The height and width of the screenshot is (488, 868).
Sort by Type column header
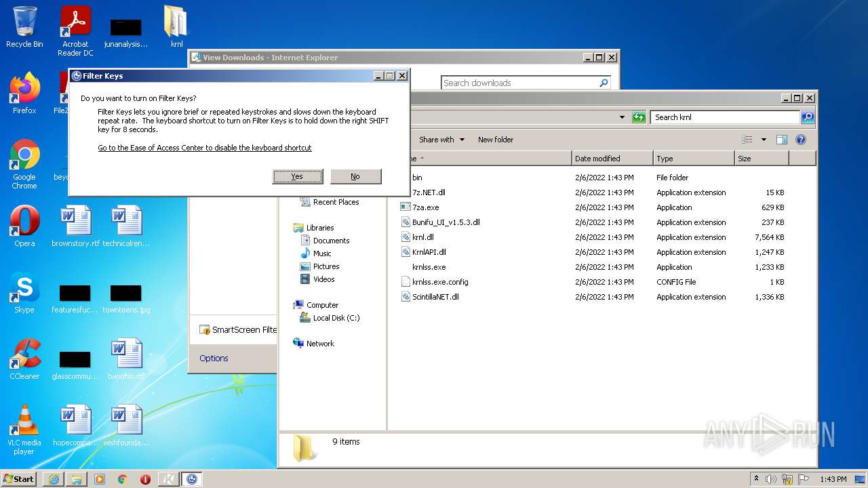pyautogui.click(x=694, y=159)
